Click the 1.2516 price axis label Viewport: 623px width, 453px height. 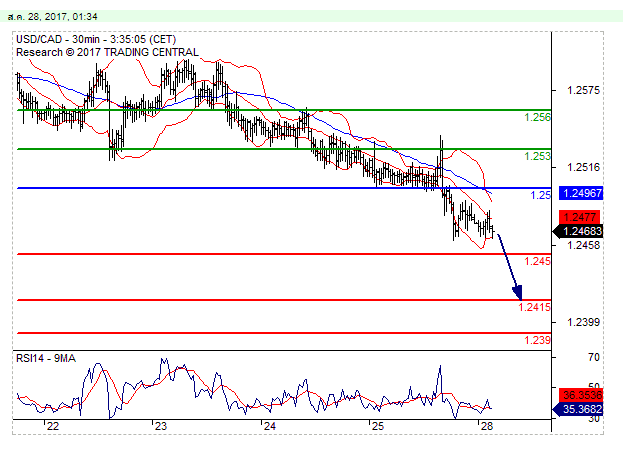click(x=583, y=167)
